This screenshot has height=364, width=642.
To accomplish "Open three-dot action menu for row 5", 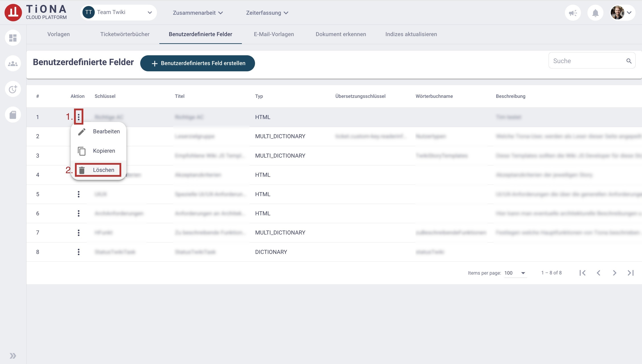I will coord(78,194).
